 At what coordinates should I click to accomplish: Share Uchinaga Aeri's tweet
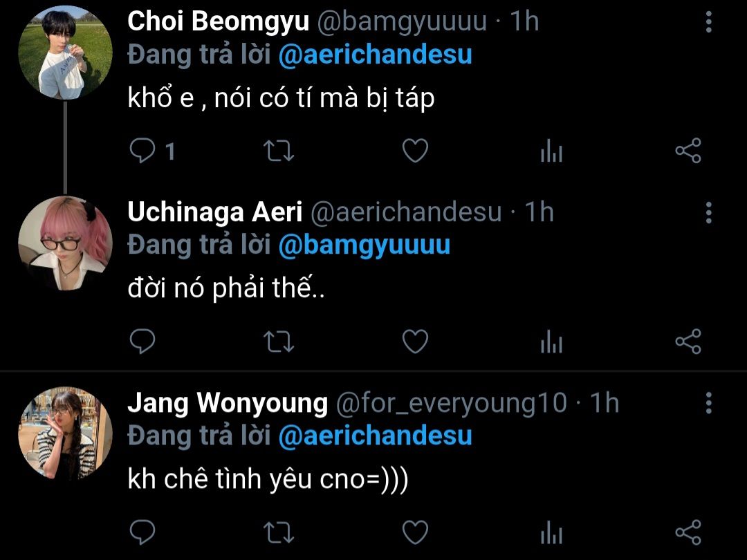click(x=688, y=341)
